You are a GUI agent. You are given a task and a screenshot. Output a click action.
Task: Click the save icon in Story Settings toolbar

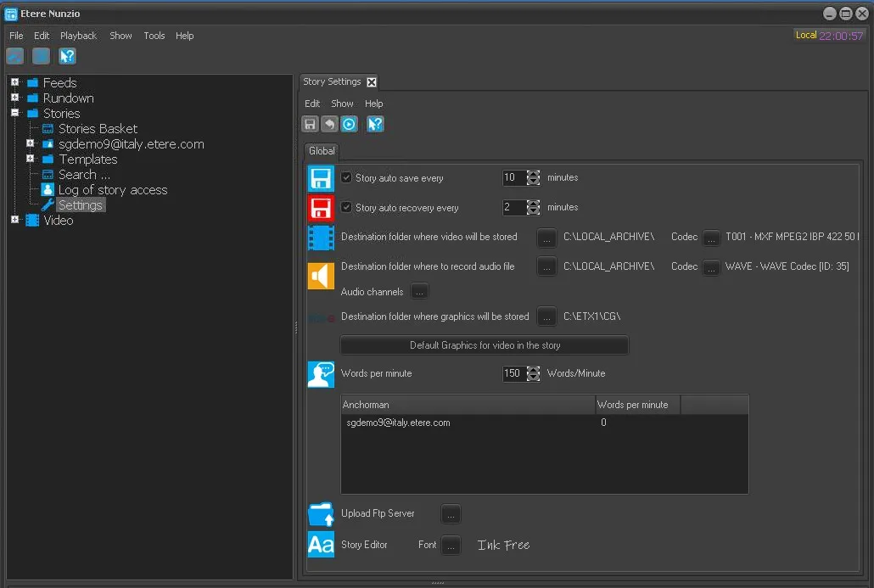[311, 125]
